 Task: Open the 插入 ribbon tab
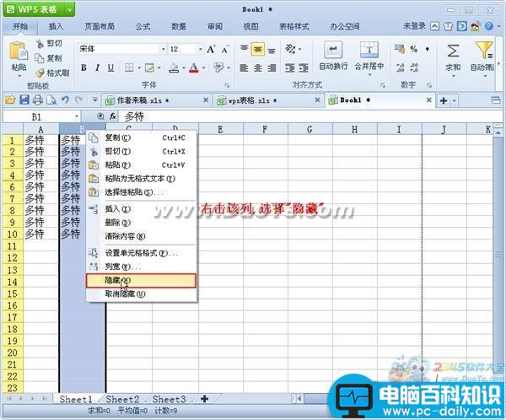coord(56,26)
